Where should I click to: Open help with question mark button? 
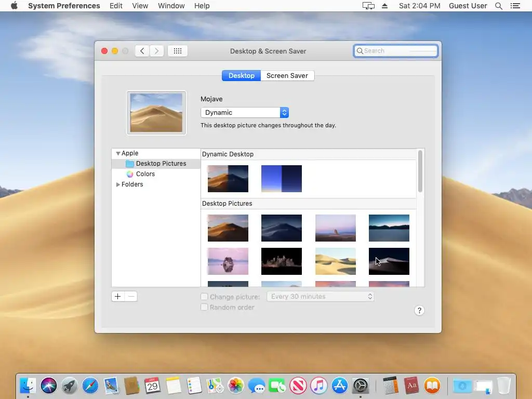pos(419,311)
